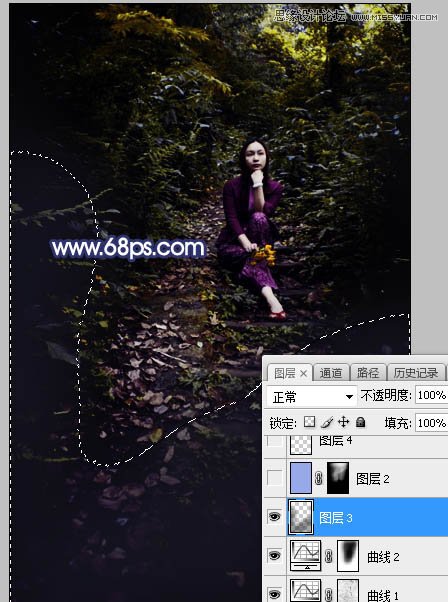
Task: Hide the 图层 3 layer via eye icon
Action: pyautogui.click(x=274, y=517)
